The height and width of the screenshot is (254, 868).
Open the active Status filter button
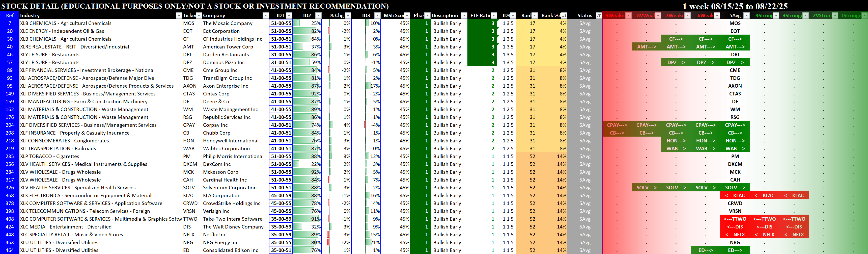click(x=599, y=15)
